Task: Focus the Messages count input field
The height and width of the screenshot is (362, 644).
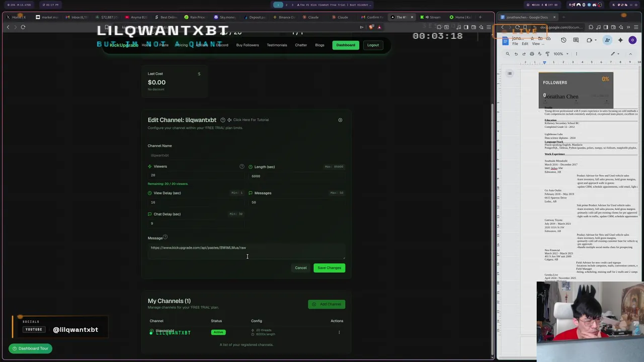Action: [297, 202]
